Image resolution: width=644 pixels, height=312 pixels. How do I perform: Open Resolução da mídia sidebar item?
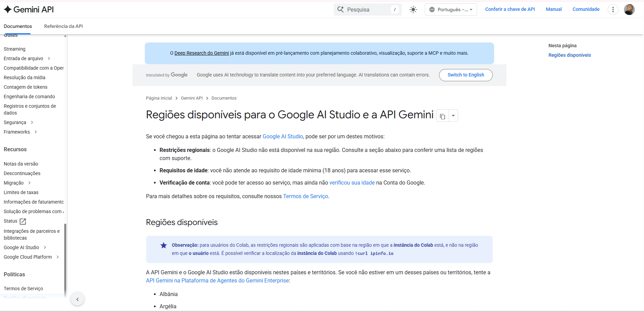[24, 77]
